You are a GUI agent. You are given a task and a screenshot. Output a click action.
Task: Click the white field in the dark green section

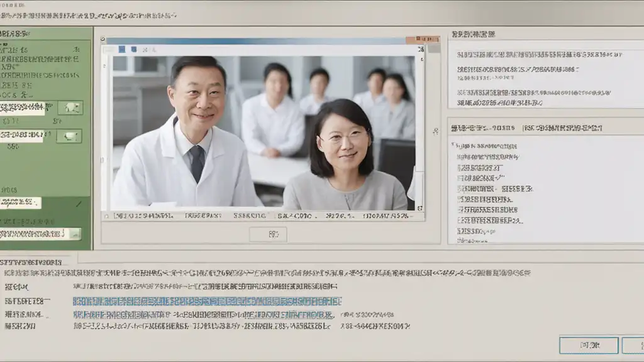[x=21, y=202]
